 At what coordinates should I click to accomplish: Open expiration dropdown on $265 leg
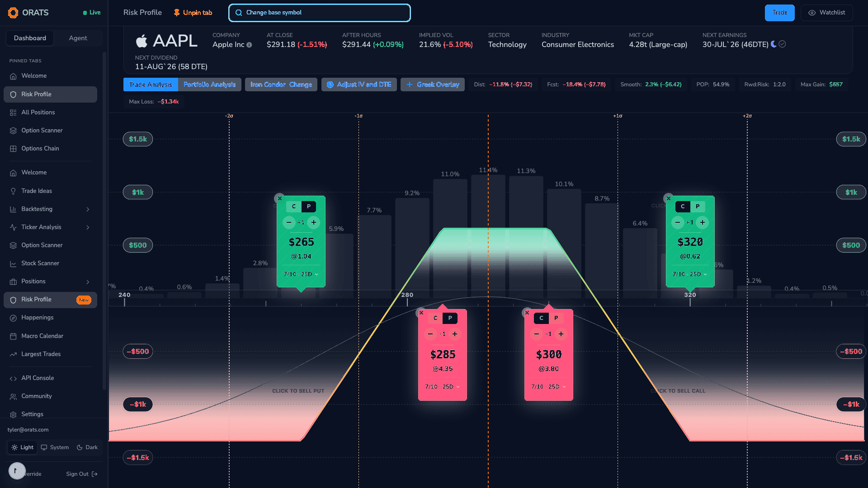(301, 274)
